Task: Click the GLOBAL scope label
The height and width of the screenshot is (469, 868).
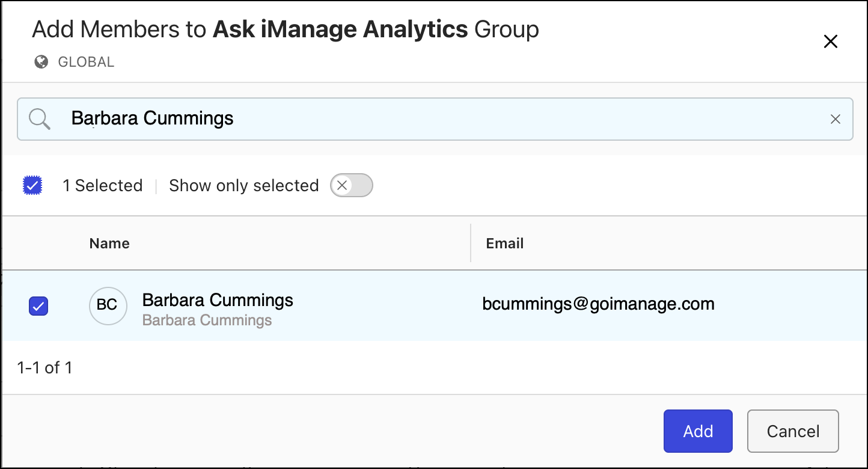Action: (x=86, y=62)
